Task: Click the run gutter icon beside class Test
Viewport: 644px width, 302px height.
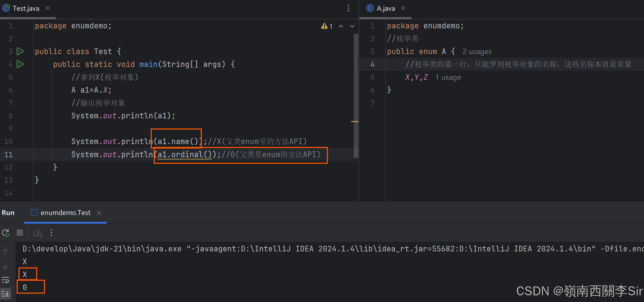Action: 20,51
